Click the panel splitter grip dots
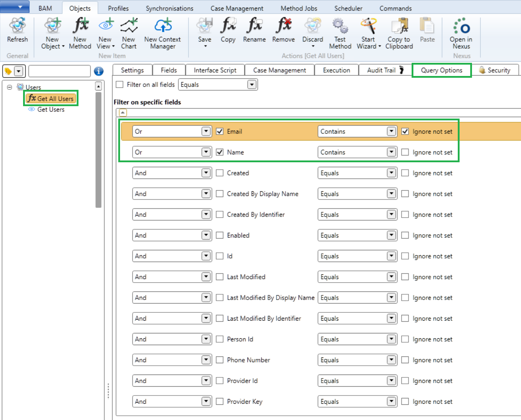The width and height of the screenshot is (521, 420). [108, 391]
